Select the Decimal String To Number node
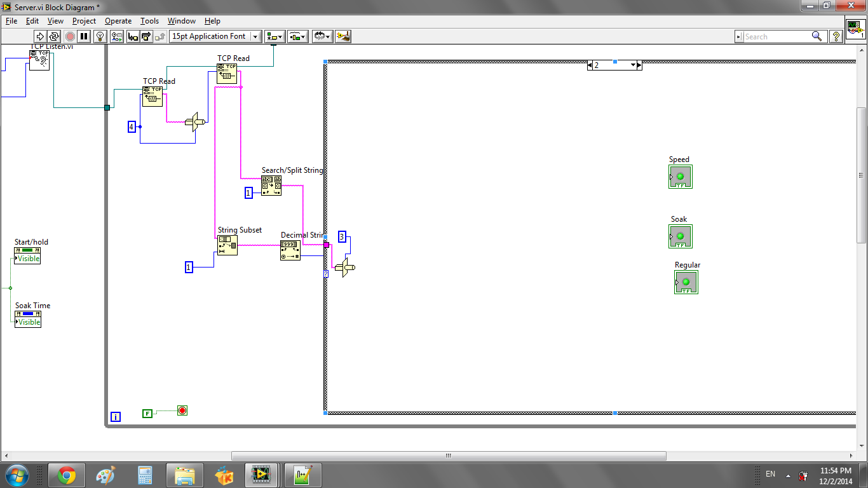868x488 pixels. click(x=290, y=250)
